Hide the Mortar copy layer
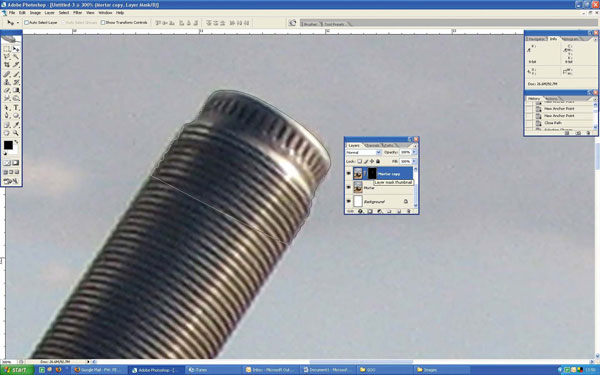This screenshot has height=375, width=600. tap(349, 173)
